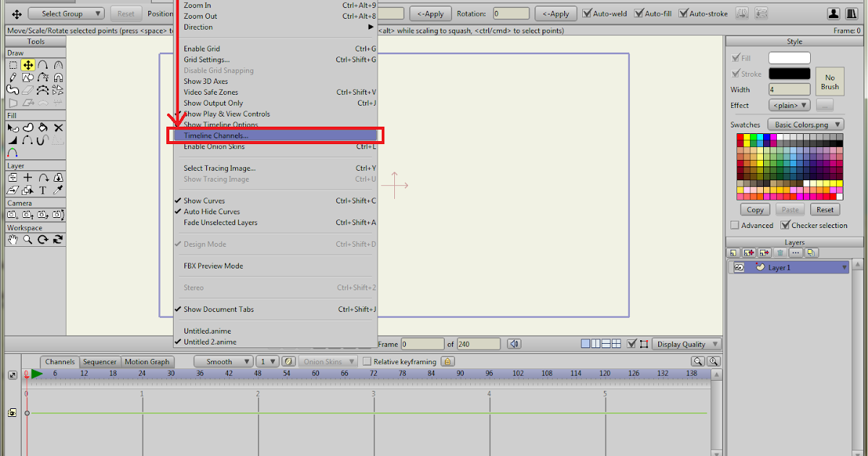This screenshot has height=456, width=868.
Task: Expand the Smooth interpolation dropdown
Action: coord(225,361)
